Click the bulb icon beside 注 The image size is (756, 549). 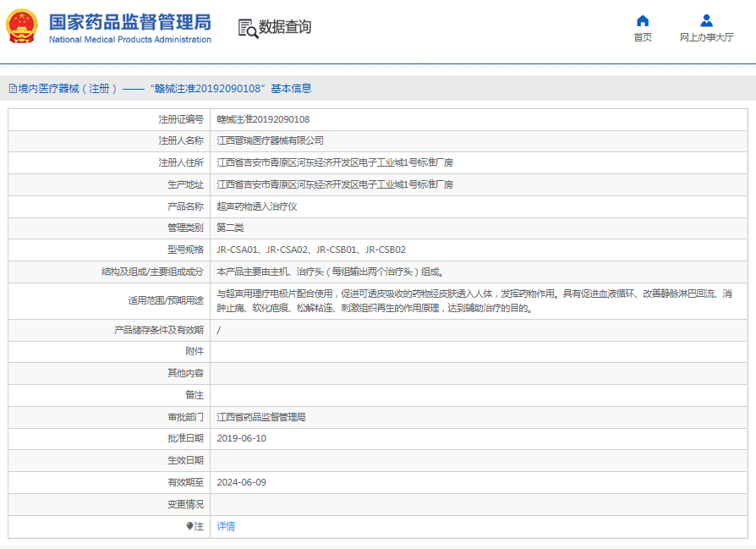189,526
